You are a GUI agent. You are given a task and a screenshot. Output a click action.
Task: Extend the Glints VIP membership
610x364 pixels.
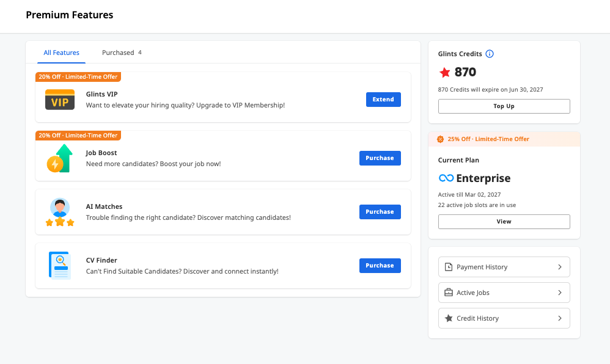[383, 100]
